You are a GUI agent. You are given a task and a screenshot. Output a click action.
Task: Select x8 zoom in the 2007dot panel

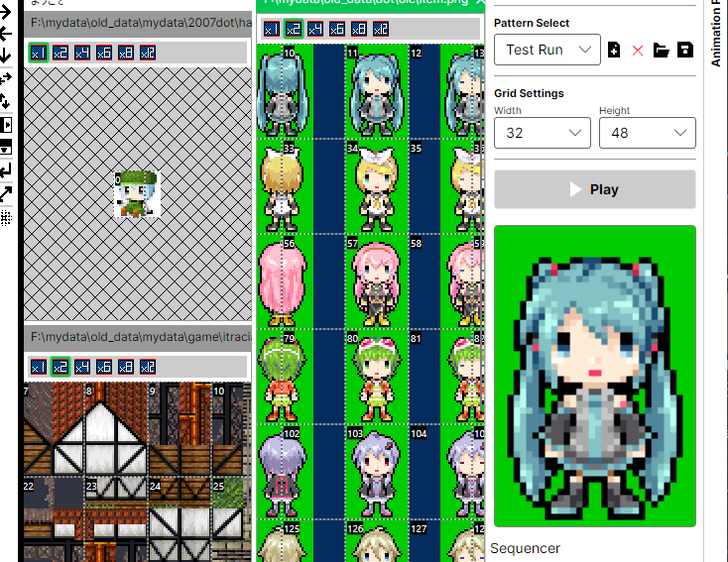point(126,53)
